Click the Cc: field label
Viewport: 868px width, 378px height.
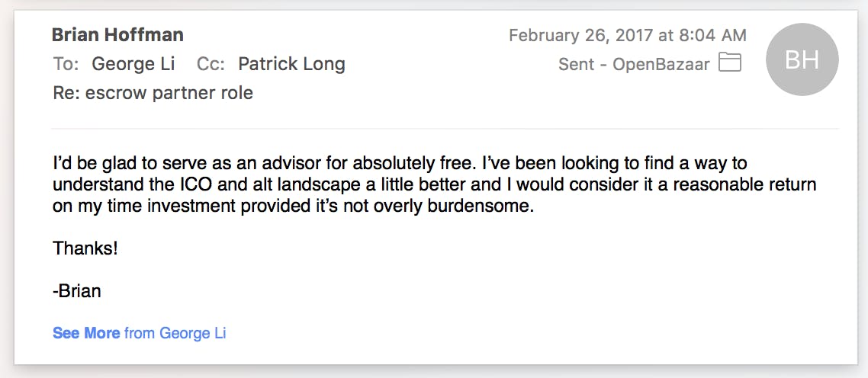coord(211,64)
